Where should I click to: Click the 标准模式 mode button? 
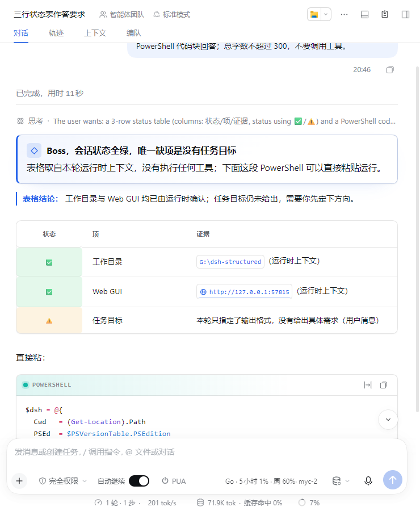click(x=172, y=14)
